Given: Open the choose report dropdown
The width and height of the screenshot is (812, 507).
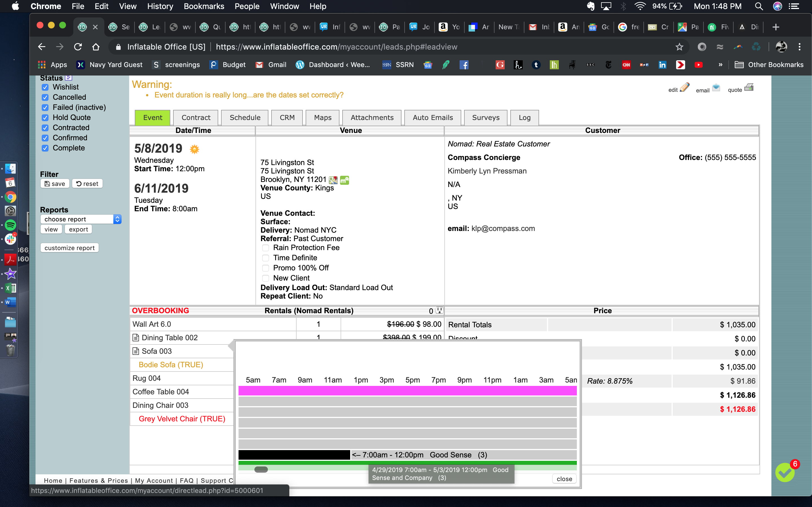Looking at the screenshot, I should click(81, 219).
